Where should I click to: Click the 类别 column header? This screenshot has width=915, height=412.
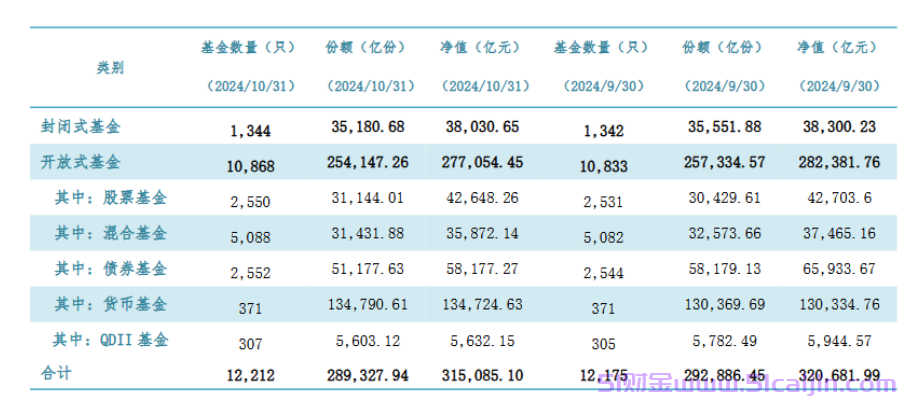[x=110, y=68]
